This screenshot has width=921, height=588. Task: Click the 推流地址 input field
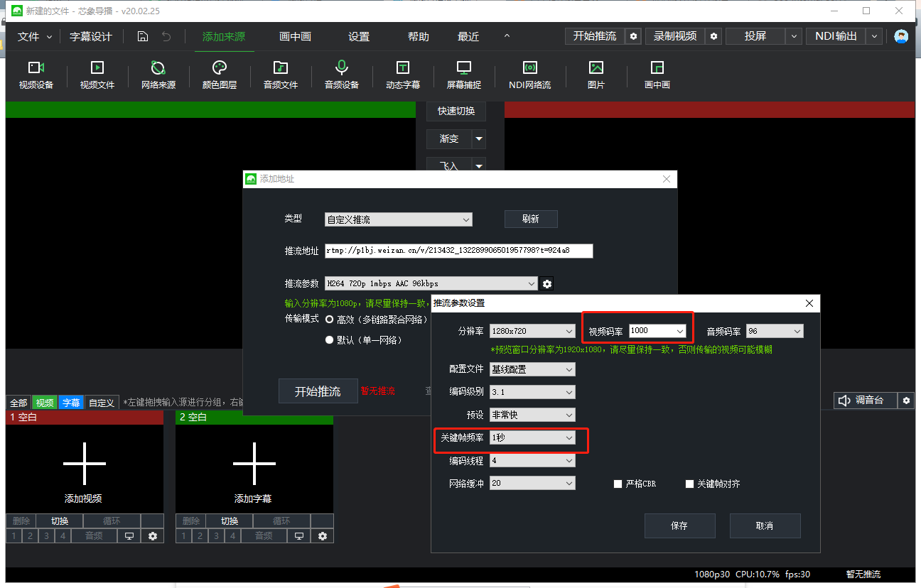(x=458, y=251)
